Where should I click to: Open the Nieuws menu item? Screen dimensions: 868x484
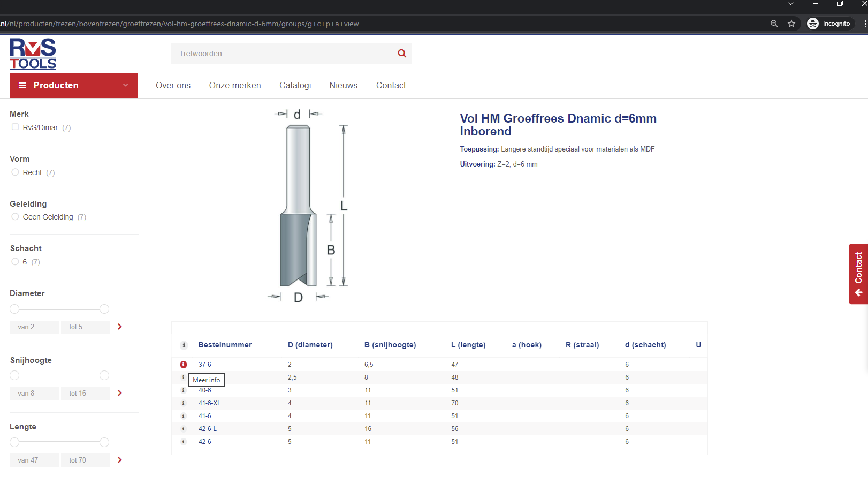[344, 85]
